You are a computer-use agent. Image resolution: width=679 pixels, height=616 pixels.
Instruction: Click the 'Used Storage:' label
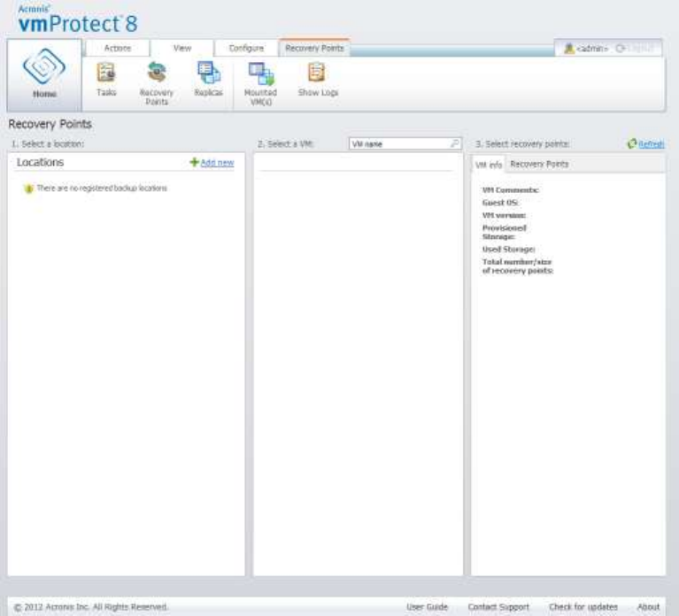pos(509,250)
